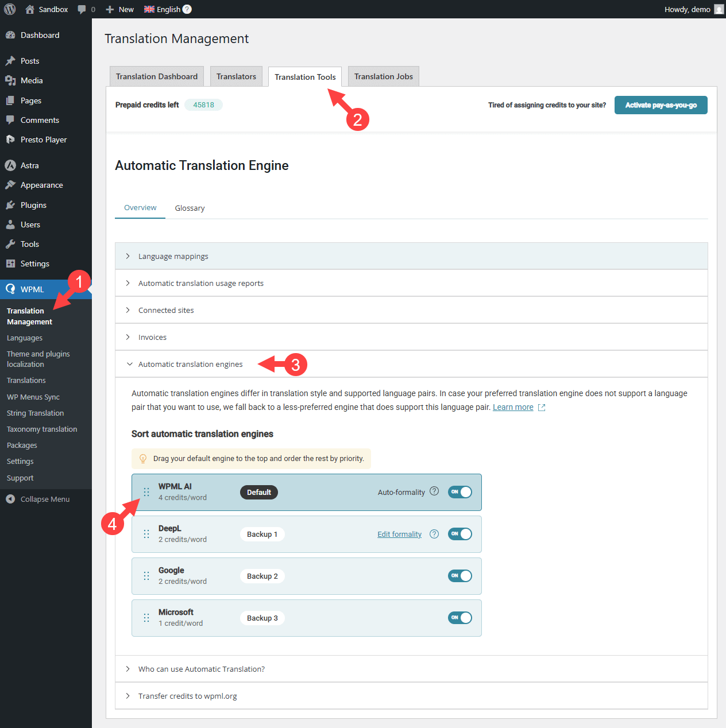The image size is (726, 728).
Task: Open the Translators tab
Action: (236, 76)
